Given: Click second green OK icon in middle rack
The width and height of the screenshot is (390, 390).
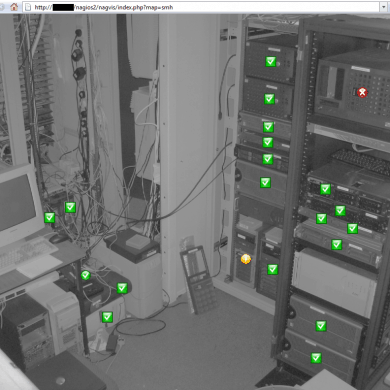Looking at the screenshot, I should [x=269, y=99].
